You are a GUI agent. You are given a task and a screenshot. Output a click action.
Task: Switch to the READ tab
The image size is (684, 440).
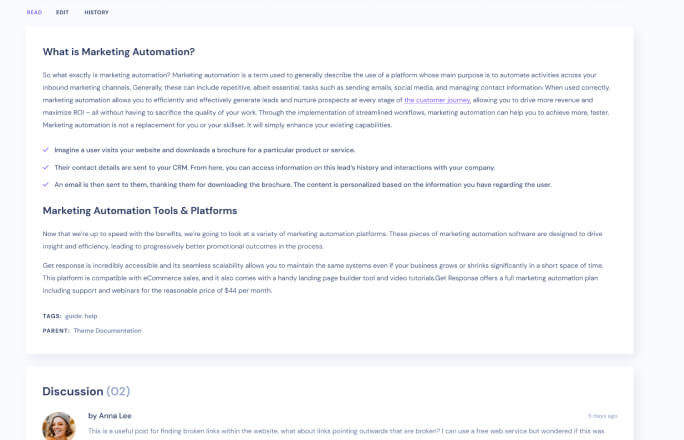point(34,12)
